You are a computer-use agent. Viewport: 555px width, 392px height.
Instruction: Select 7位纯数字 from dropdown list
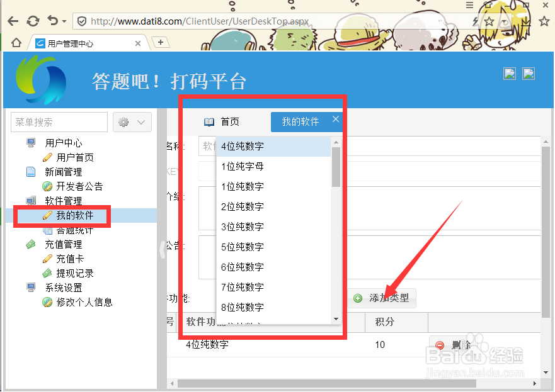coord(273,288)
